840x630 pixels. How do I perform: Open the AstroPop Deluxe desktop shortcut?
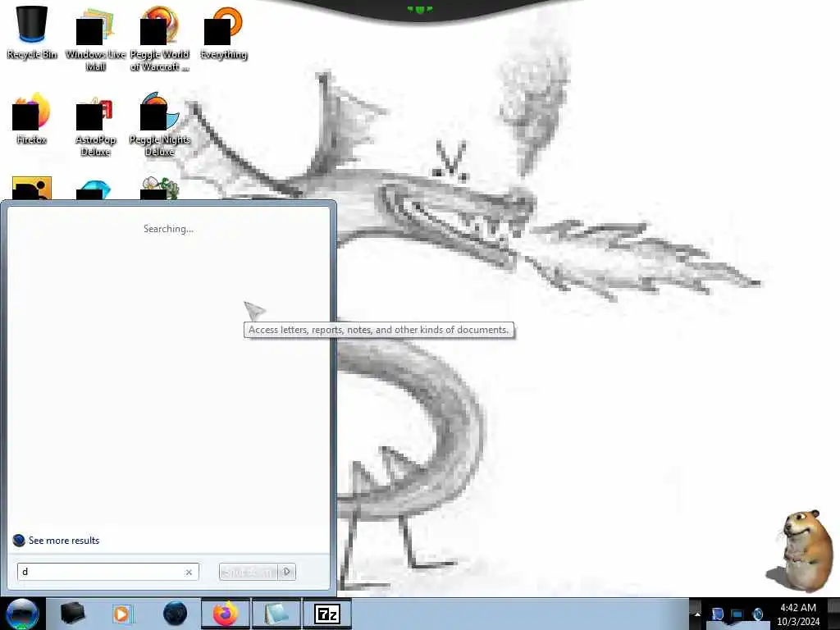tap(95, 125)
